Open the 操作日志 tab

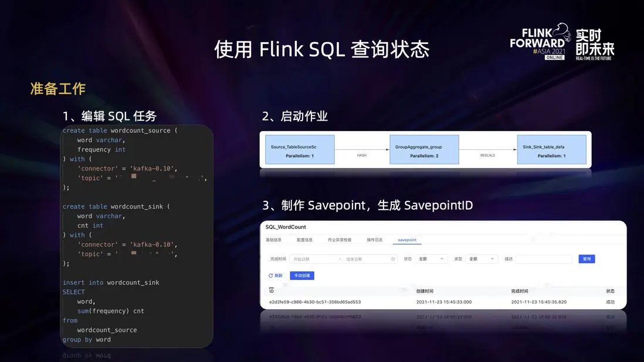click(x=375, y=240)
